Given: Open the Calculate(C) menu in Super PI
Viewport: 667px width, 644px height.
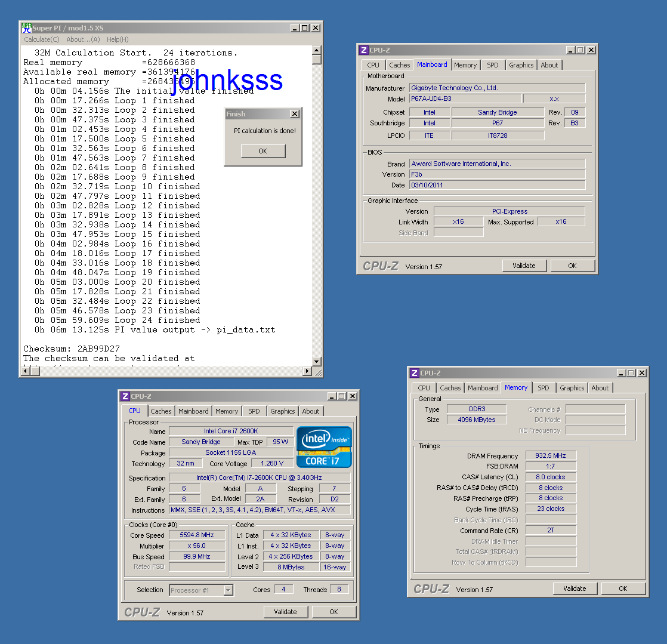Looking at the screenshot, I should coord(42,39).
